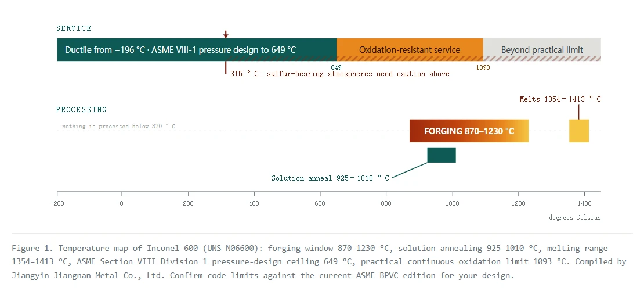Click the gray Beyond practical limit segment

point(542,50)
